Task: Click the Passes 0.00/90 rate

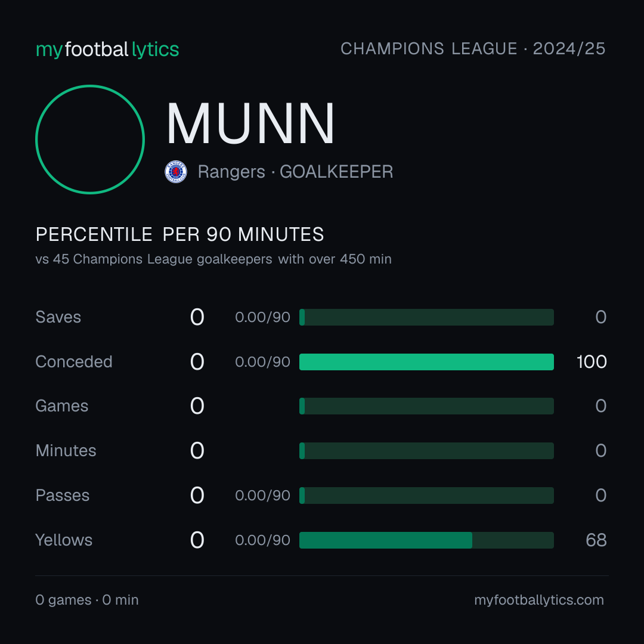Action: 262,496
